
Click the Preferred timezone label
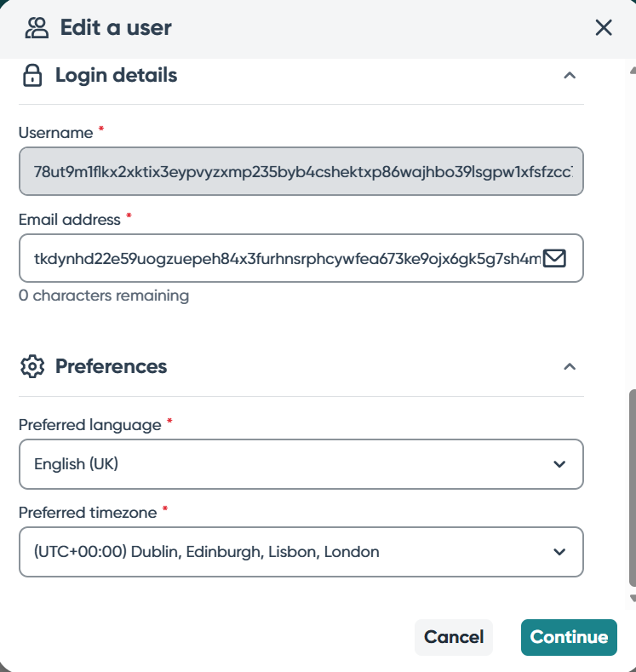click(x=88, y=513)
